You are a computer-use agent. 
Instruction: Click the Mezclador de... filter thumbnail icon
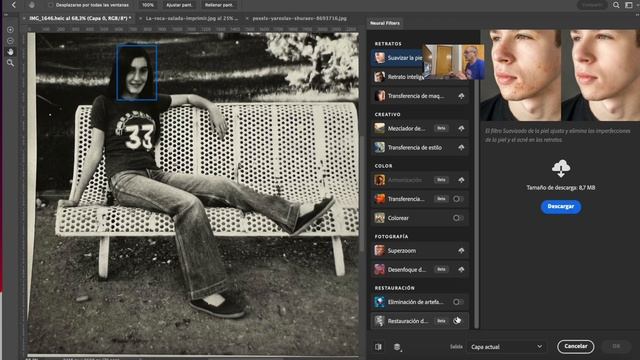pos(380,128)
